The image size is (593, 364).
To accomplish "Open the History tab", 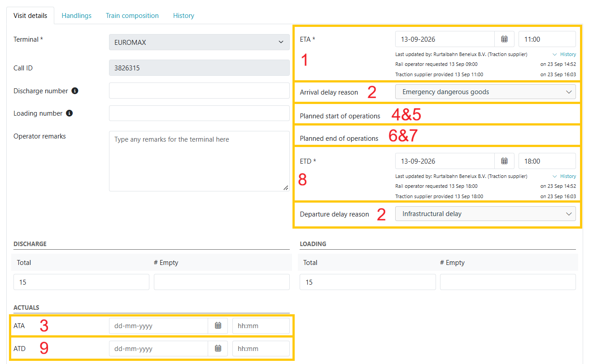I will [183, 16].
